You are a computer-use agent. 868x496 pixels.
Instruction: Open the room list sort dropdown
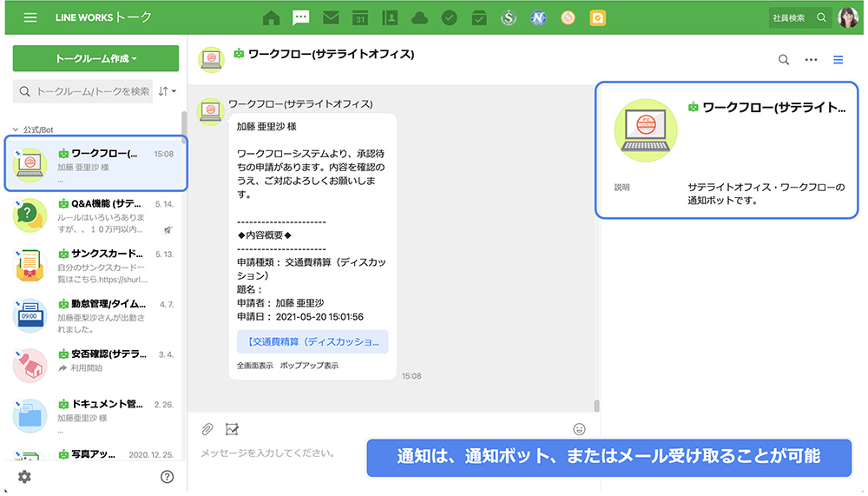pyautogui.click(x=168, y=91)
